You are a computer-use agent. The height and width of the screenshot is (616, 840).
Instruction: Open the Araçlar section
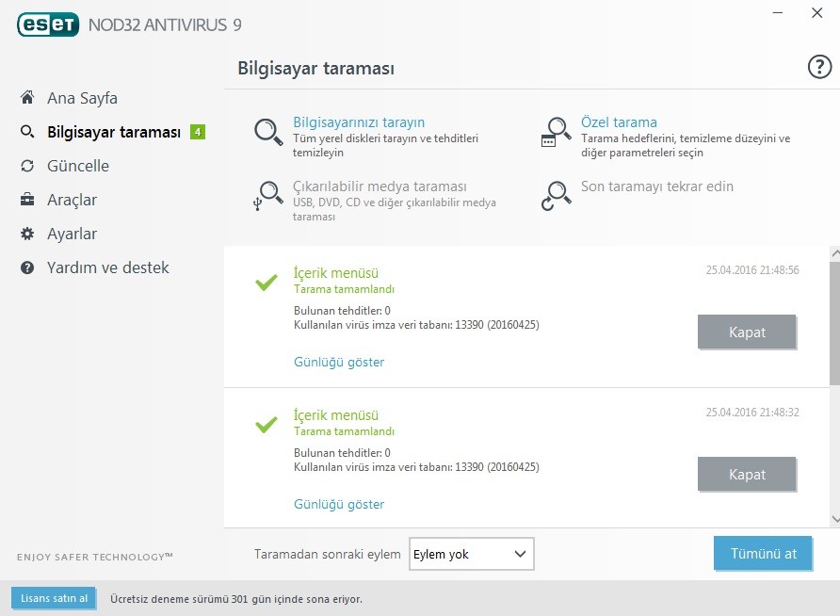point(72,200)
